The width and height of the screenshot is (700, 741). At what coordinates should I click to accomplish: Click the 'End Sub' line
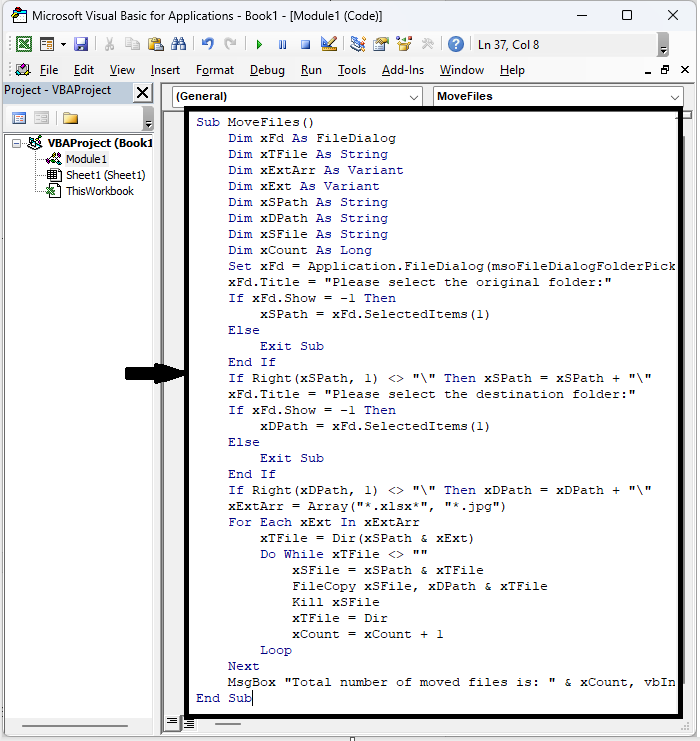pos(224,698)
